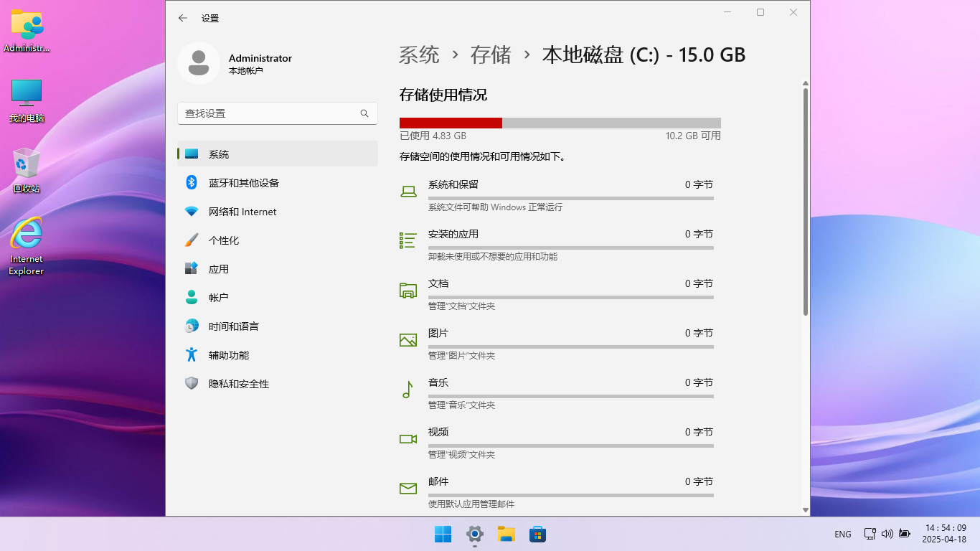The width and height of the screenshot is (980, 551).
Task: Click the scrollbar down arrow
Action: click(805, 509)
